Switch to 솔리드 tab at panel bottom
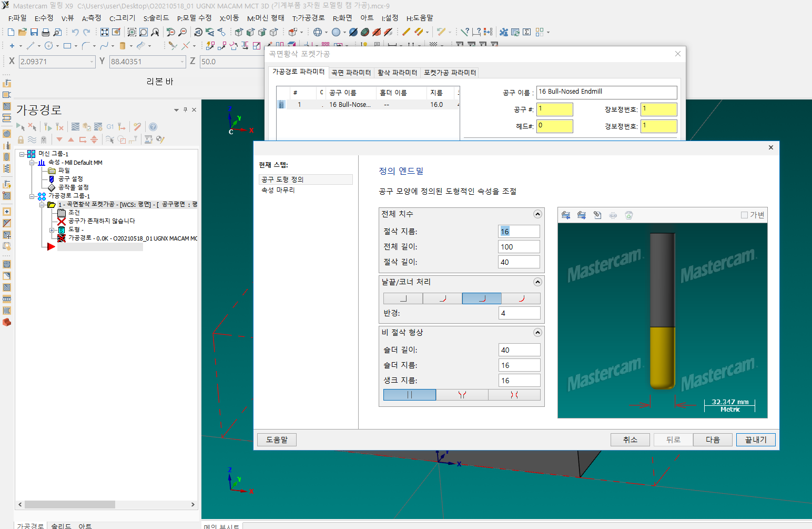This screenshot has height=529, width=812. point(61,525)
